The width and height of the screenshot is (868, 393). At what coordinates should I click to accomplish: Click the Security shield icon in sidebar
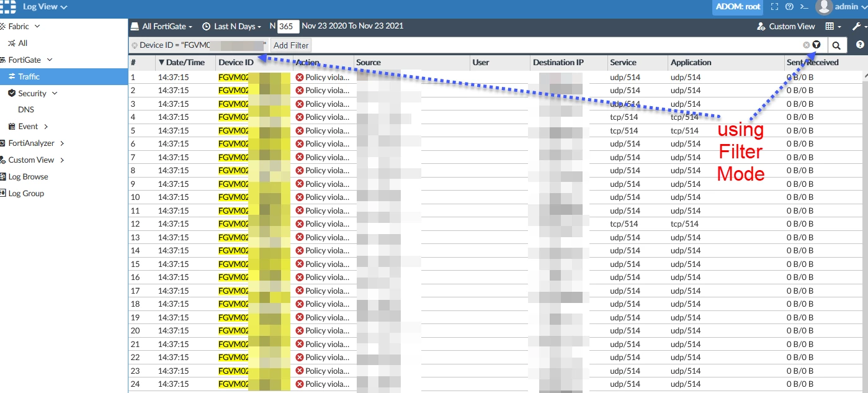pyautogui.click(x=12, y=93)
